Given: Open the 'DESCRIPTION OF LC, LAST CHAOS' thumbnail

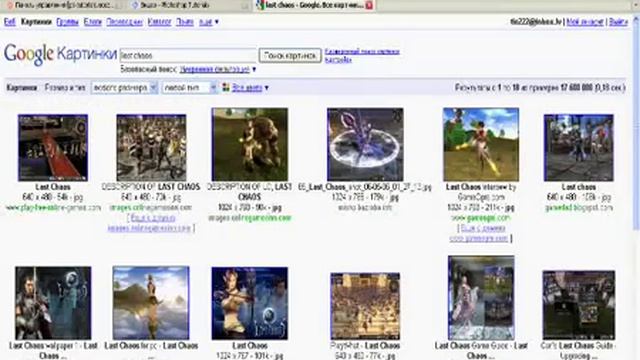Looking at the screenshot, I should 249,144.
